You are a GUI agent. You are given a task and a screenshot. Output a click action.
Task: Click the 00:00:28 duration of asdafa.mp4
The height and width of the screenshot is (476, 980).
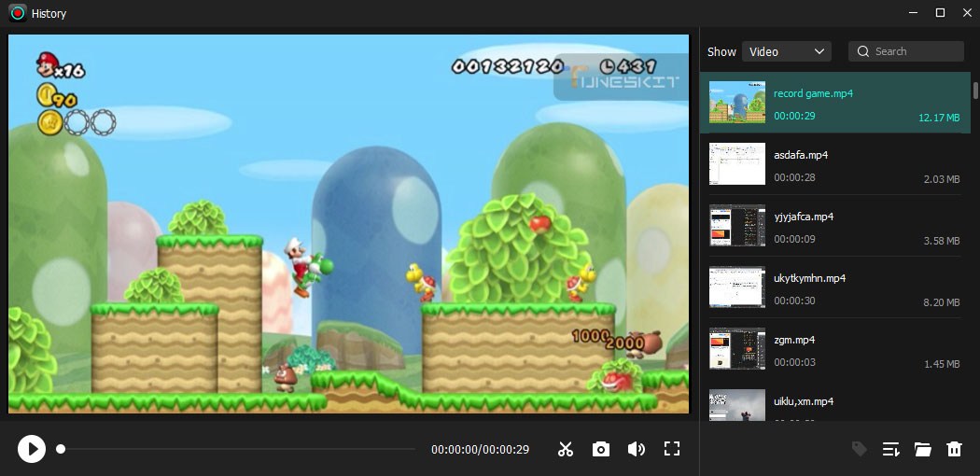pos(794,177)
